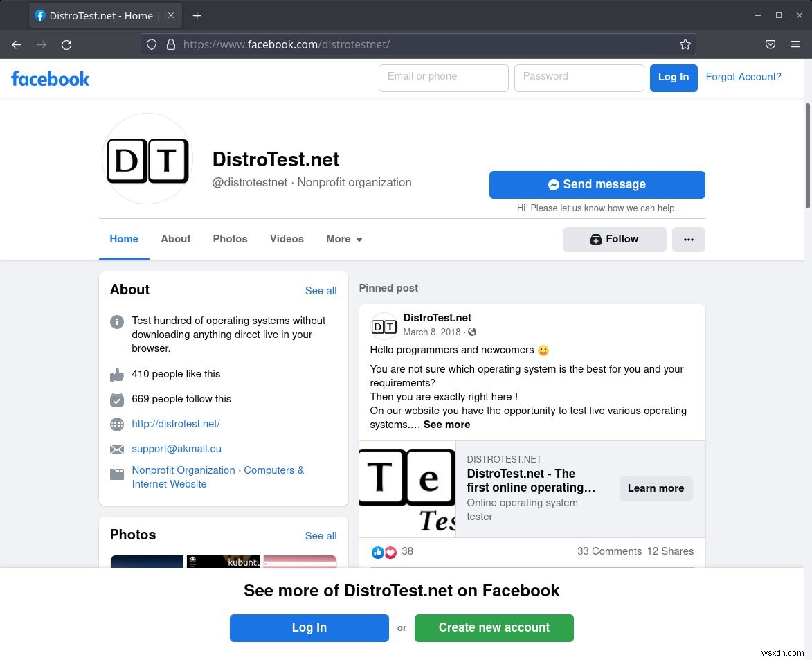Switch to the About tab

click(x=175, y=239)
